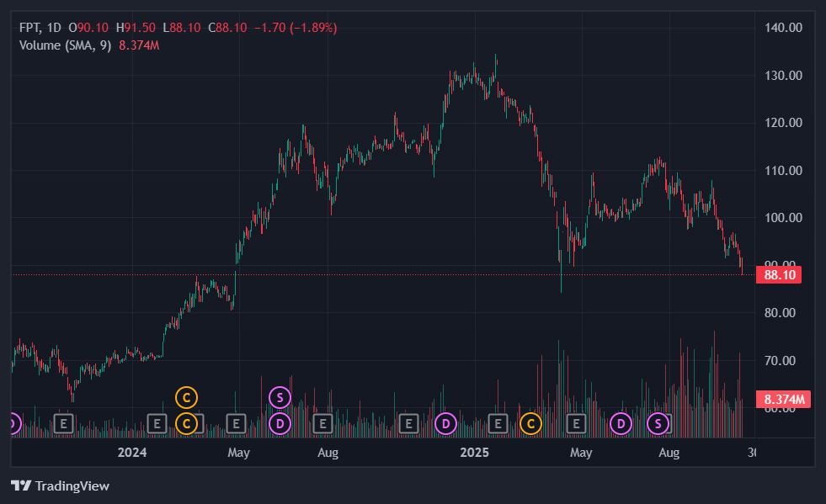The width and height of the screenshot is (826, 504).
Task: Click the orange C marker right of 2025
Action: tap(530, 423)
